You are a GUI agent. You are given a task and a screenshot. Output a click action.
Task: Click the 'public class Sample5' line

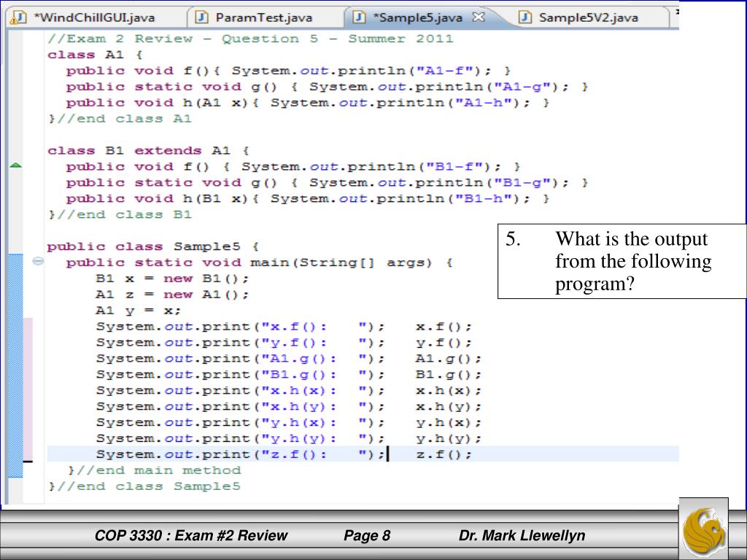coord(153,246)
